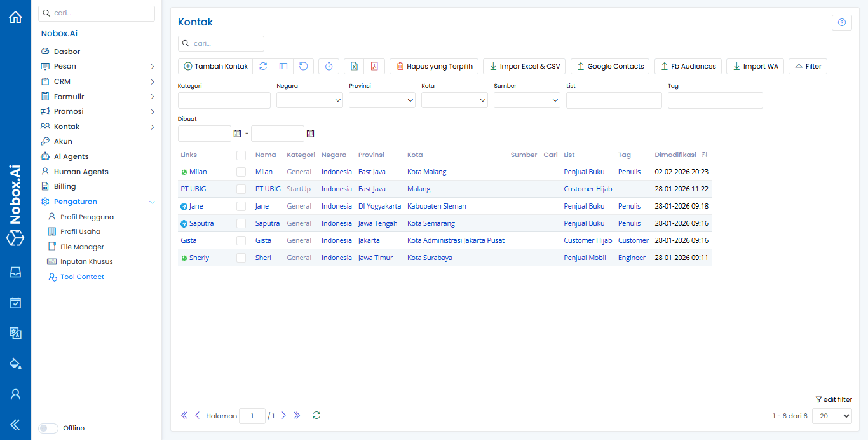Click the Home icon in the blue rail

point(15,17)
